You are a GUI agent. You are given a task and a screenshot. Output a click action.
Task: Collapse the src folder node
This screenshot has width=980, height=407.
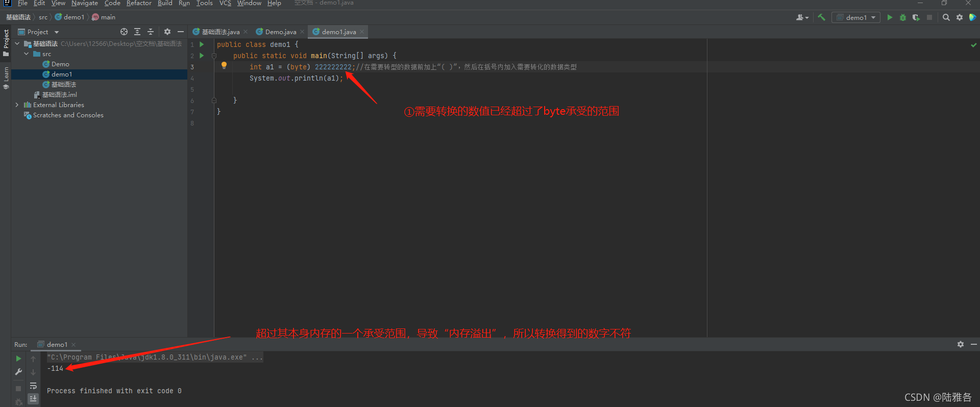pyautogui.click(x=26, y=54)
